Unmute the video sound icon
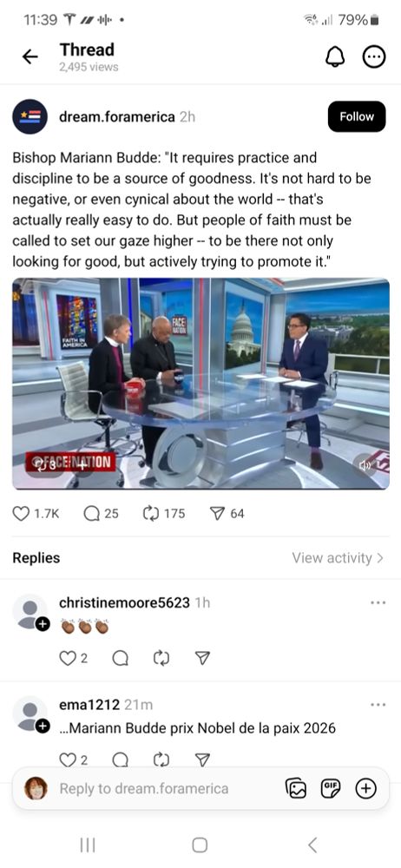The image size is (401, 868). click(365, 465)
